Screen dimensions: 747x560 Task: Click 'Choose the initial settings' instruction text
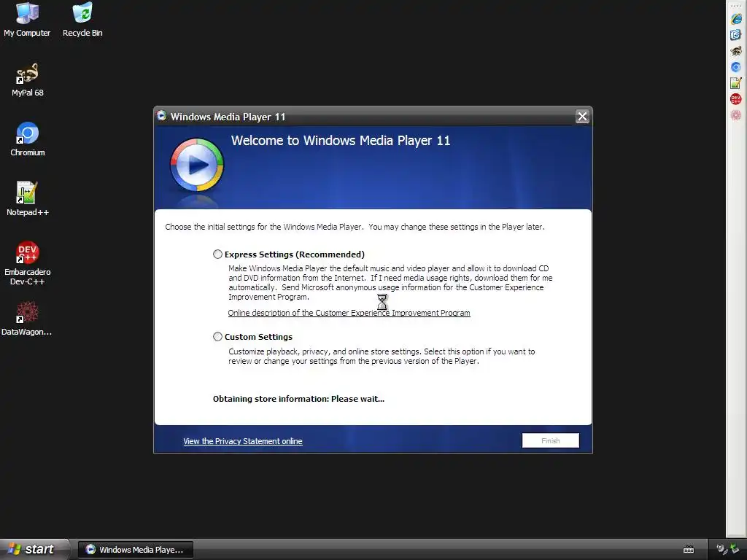coord(355,227)
